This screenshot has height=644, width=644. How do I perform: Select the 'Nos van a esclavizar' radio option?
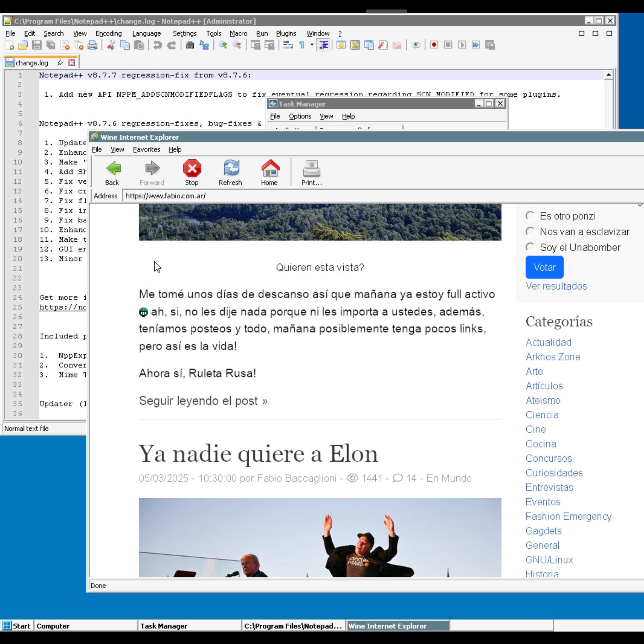click(530, 231)
